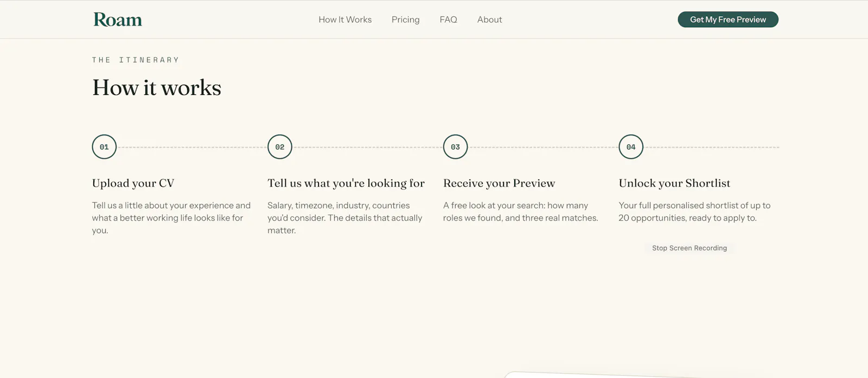
Task: Click the 'Stop Screen Recording' tooltip
Action: [x=690, y=248]
